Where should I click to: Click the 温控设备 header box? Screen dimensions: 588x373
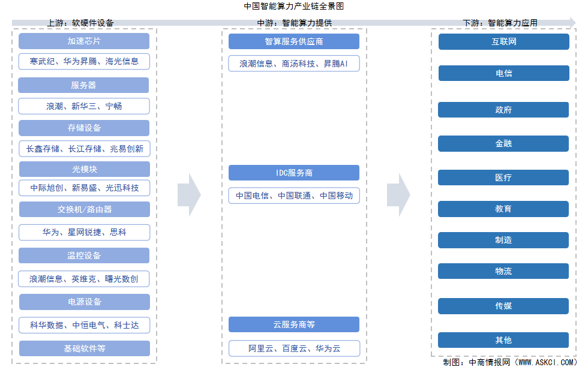coord(84,255)
